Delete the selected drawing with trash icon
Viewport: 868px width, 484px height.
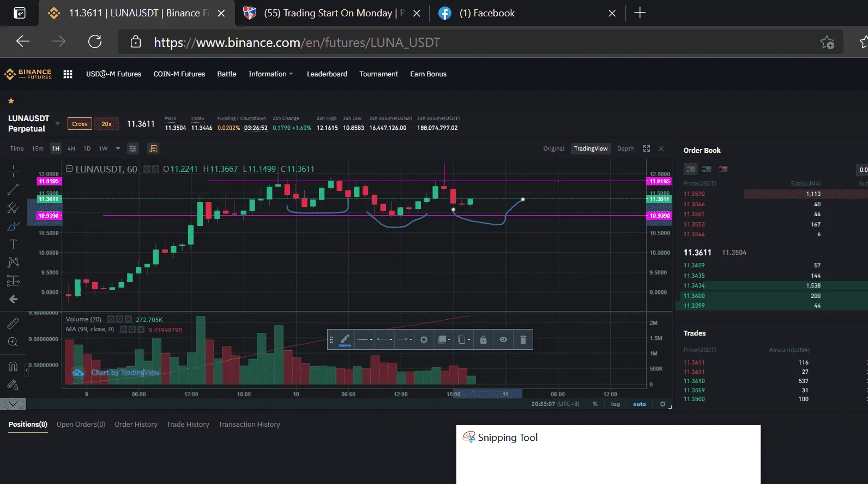pyautogui.click(x=523, y=340)
